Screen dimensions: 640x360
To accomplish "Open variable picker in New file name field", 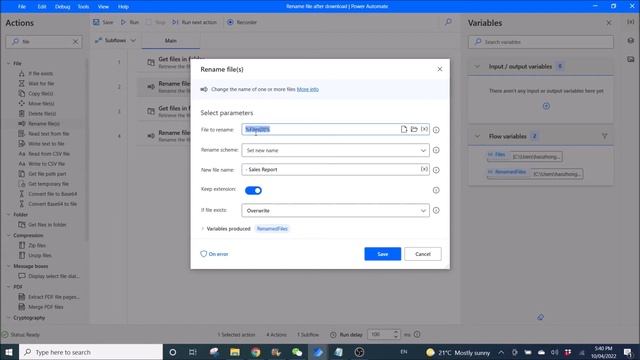I will [424, 169].
